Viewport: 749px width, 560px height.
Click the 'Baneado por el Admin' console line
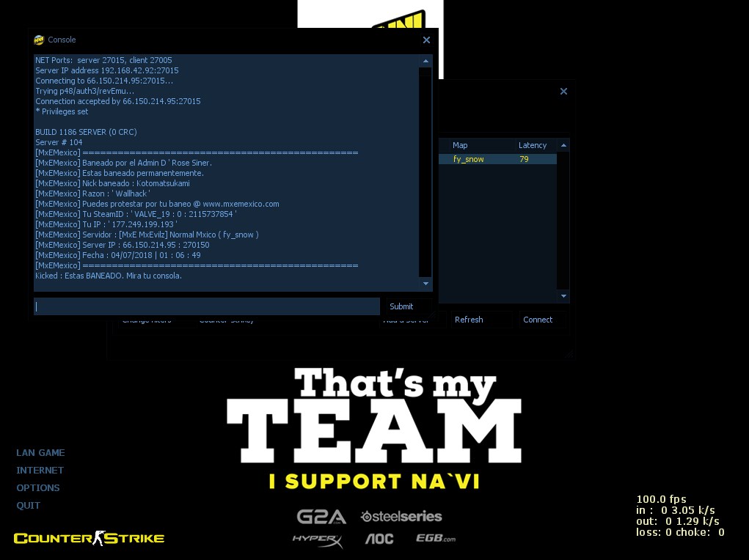[x=123, y=163]
